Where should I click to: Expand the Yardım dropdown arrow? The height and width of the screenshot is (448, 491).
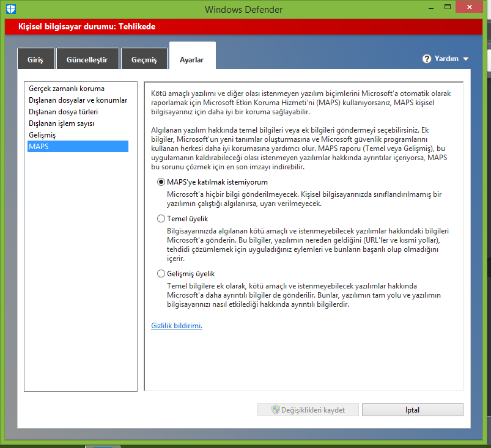(466, 59)
